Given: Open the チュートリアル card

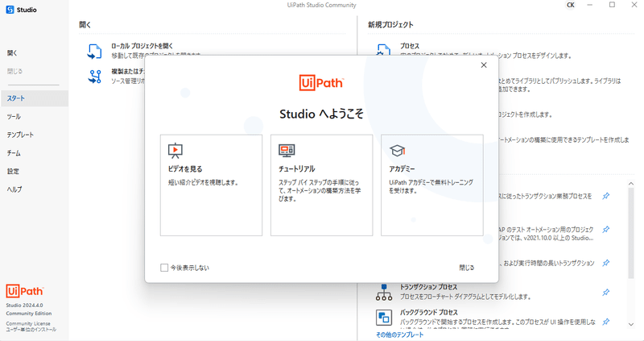Looking at the screenshot, I should tap(321, 185).
